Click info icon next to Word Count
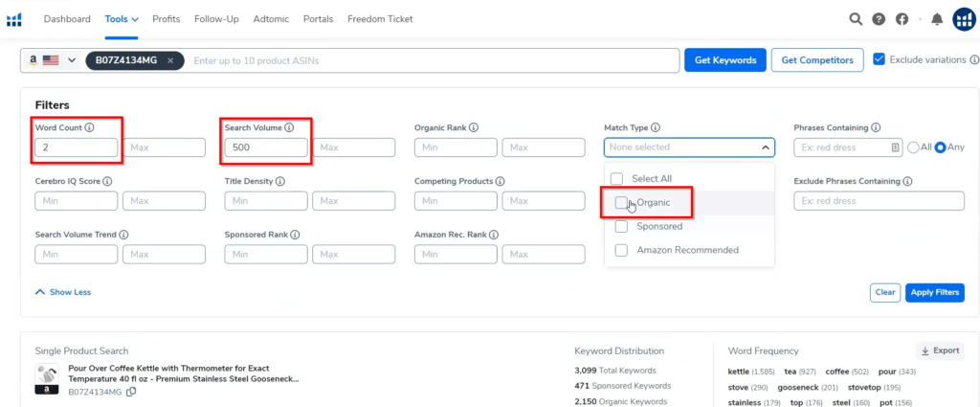This screenshot has width=980, height=407. [x=89, y=127]
